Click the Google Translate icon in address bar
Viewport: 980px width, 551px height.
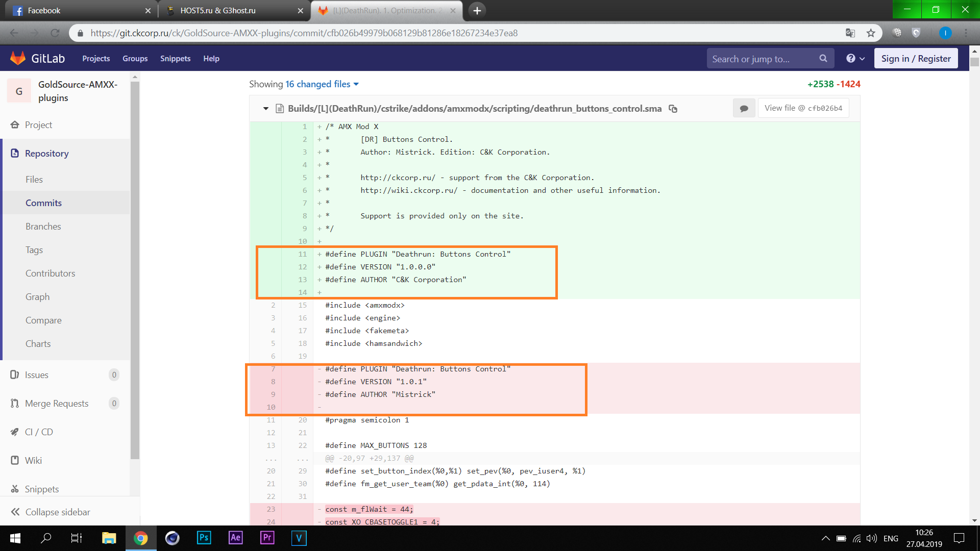[850, 33]
